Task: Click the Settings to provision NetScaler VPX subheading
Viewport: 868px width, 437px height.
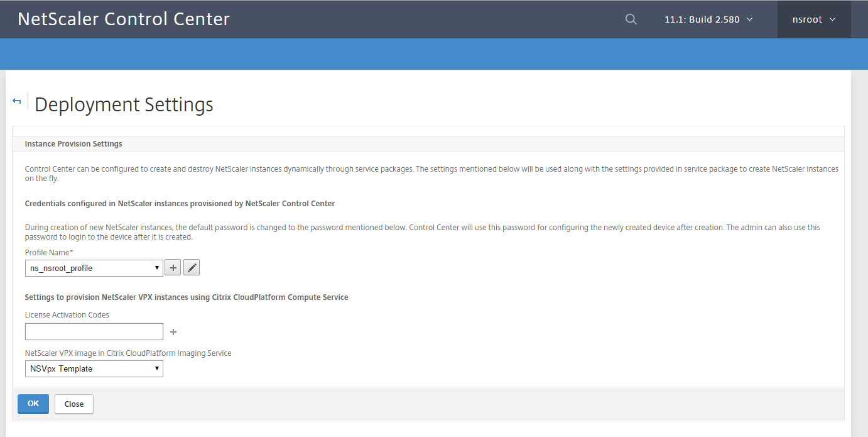Action: [187, 297]
